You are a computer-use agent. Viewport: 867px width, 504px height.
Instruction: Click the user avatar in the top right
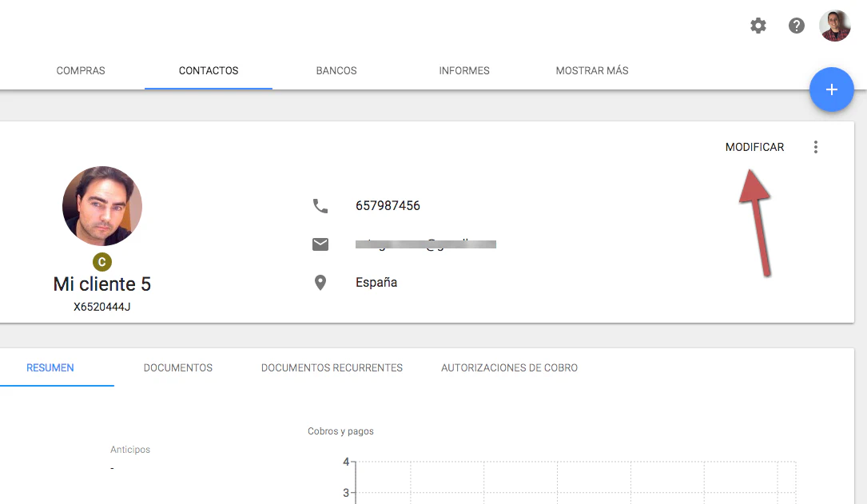(835, 25)
